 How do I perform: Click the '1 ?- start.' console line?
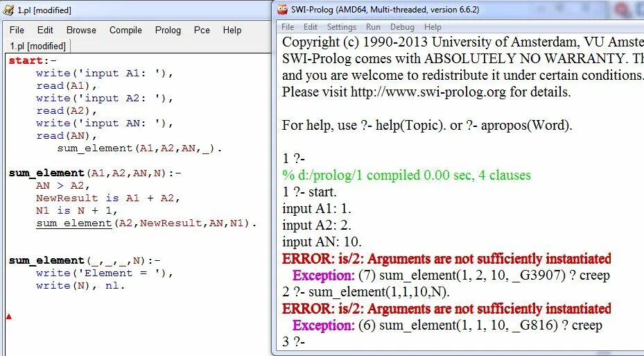pos(309,192)
